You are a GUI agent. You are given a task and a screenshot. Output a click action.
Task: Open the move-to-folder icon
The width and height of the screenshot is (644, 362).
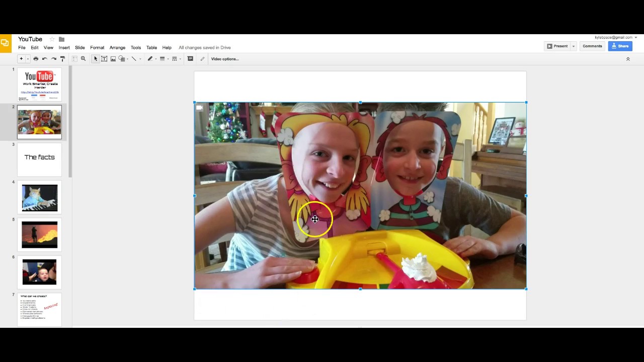[61, 39]
